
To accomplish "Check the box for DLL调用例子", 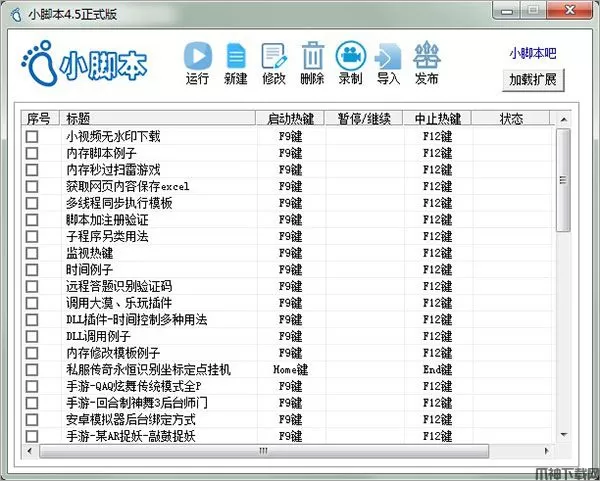I will [32, 336].
